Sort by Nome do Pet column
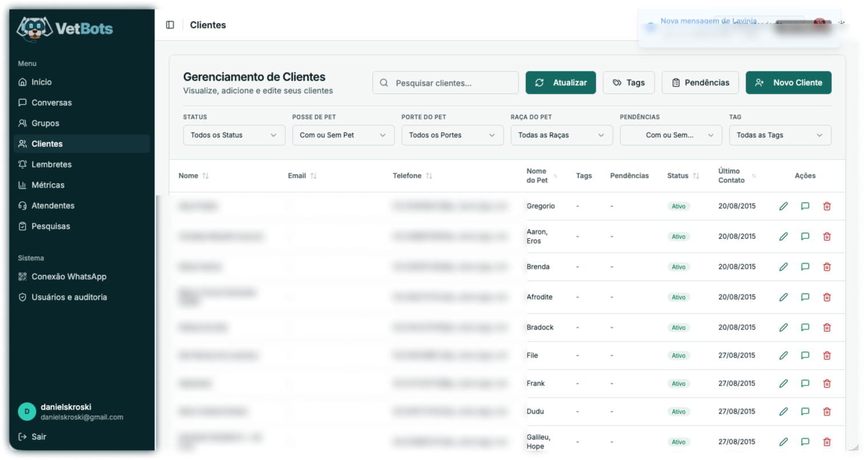 coord(541,176)
